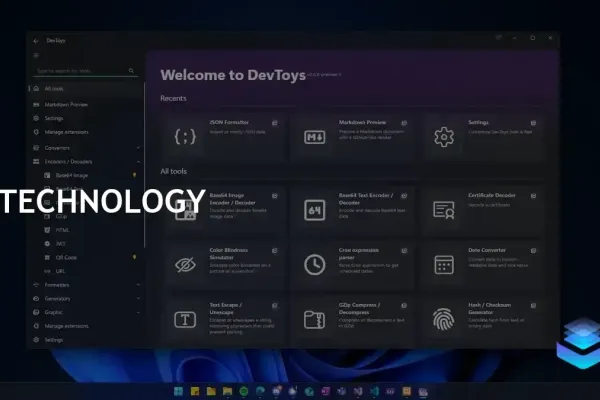This screenshot has width=600, height=400.
Task: Expand the Graphic group chevron
Action: click(x=138, y=312)
